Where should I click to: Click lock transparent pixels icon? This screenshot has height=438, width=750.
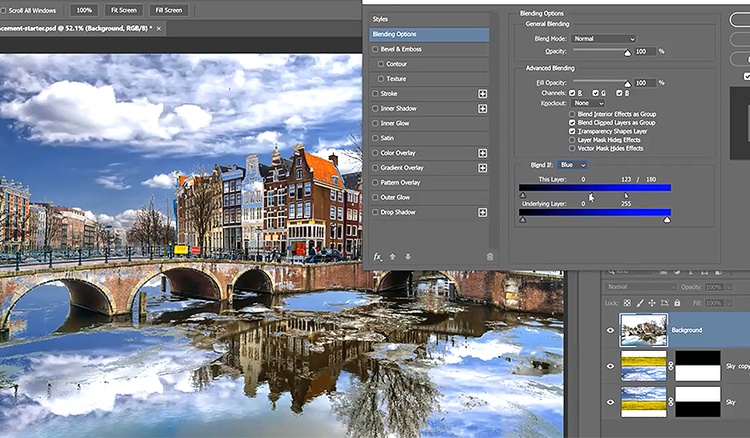(x=627, y=302)
